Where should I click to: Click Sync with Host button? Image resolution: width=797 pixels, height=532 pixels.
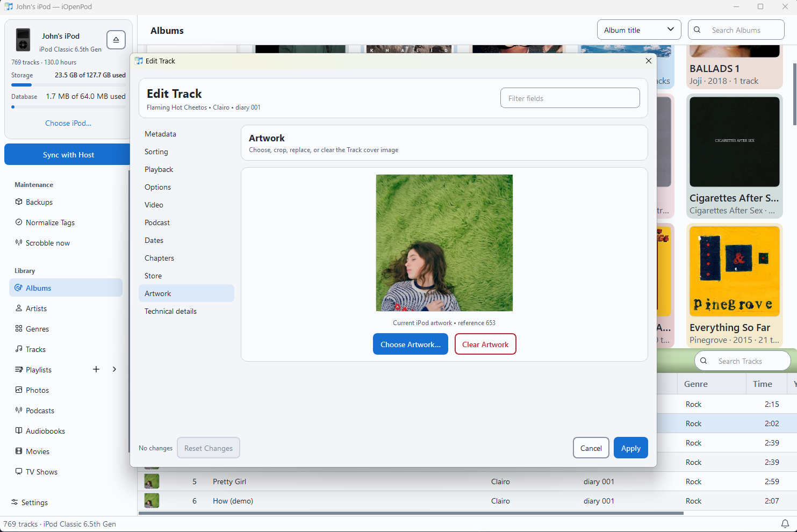point(68,155)
